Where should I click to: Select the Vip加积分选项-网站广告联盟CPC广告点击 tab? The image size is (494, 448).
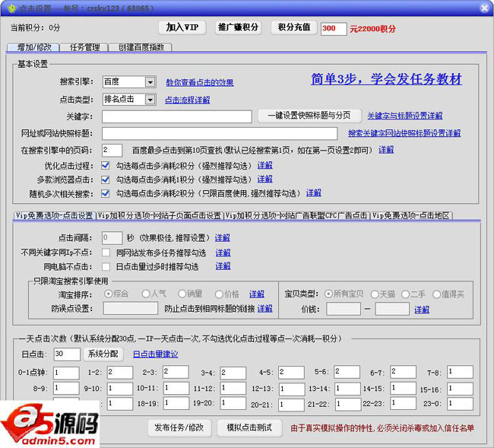[296, 216]
